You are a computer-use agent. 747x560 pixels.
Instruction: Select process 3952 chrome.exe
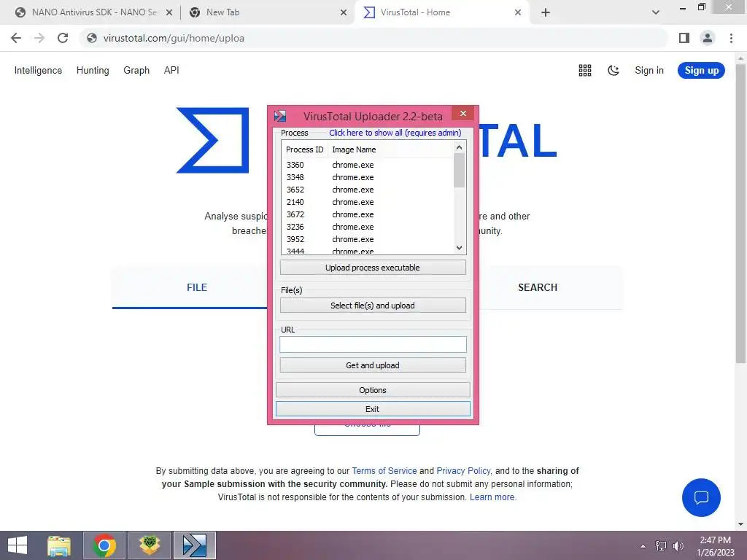367,239
